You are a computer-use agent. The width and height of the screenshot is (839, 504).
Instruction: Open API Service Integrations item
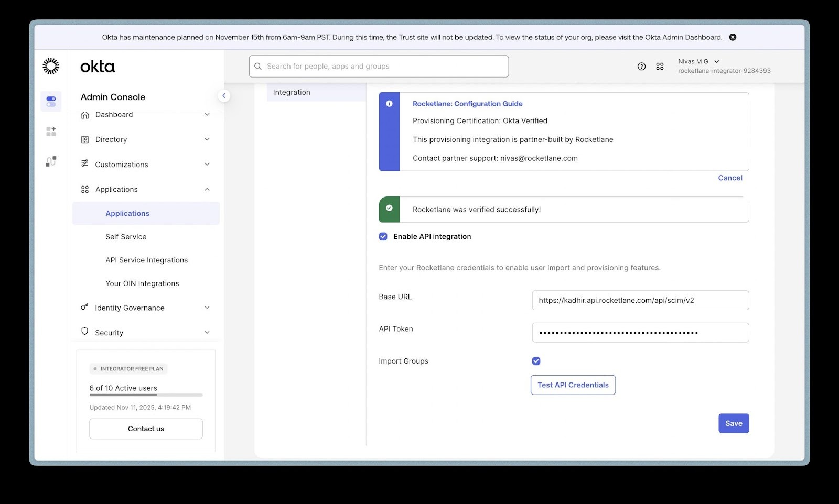tap(146, 260)
